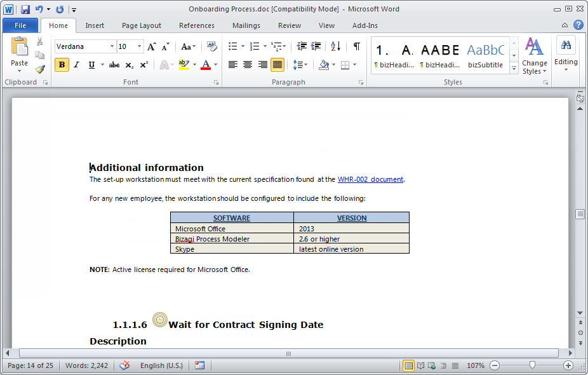Switch to the Review tab
This screenshot has height=375, width=588.
(289, 25)
